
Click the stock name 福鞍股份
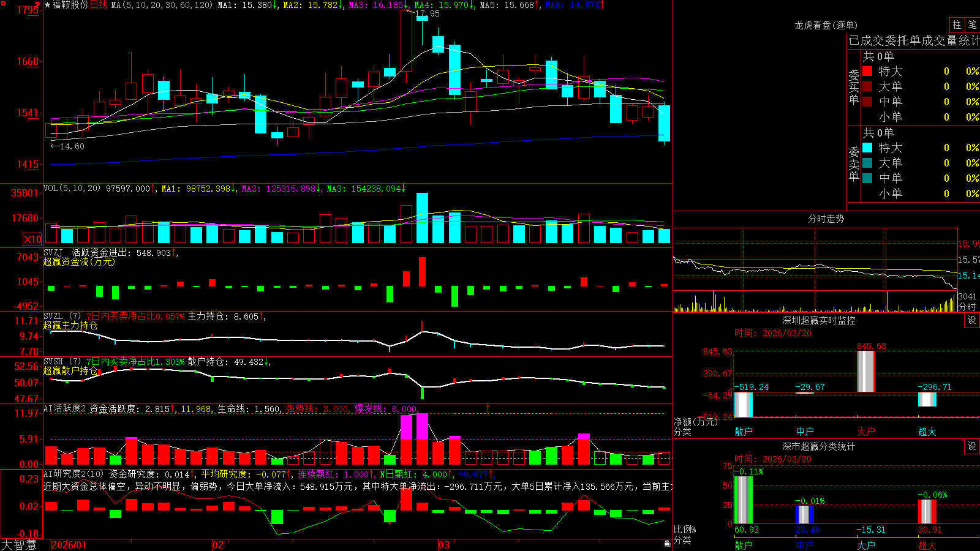(x=70, y=5)
